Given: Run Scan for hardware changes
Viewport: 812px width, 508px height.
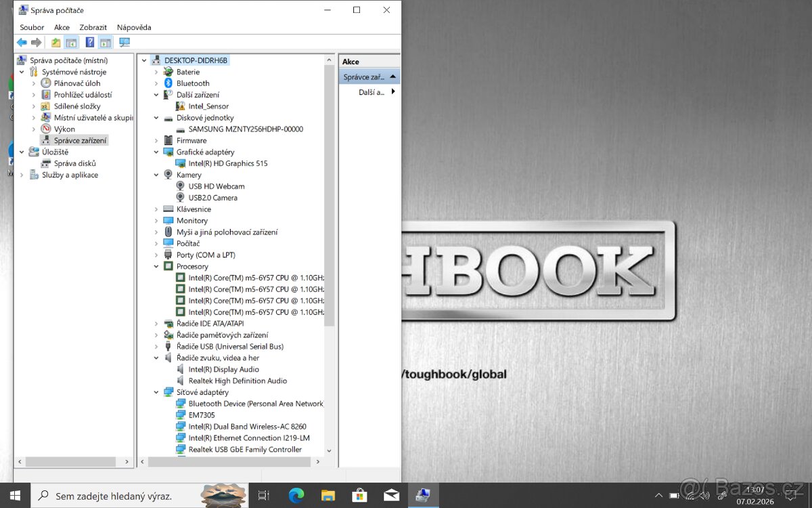Looking at the screenshot, I should (x=124, y=42).
